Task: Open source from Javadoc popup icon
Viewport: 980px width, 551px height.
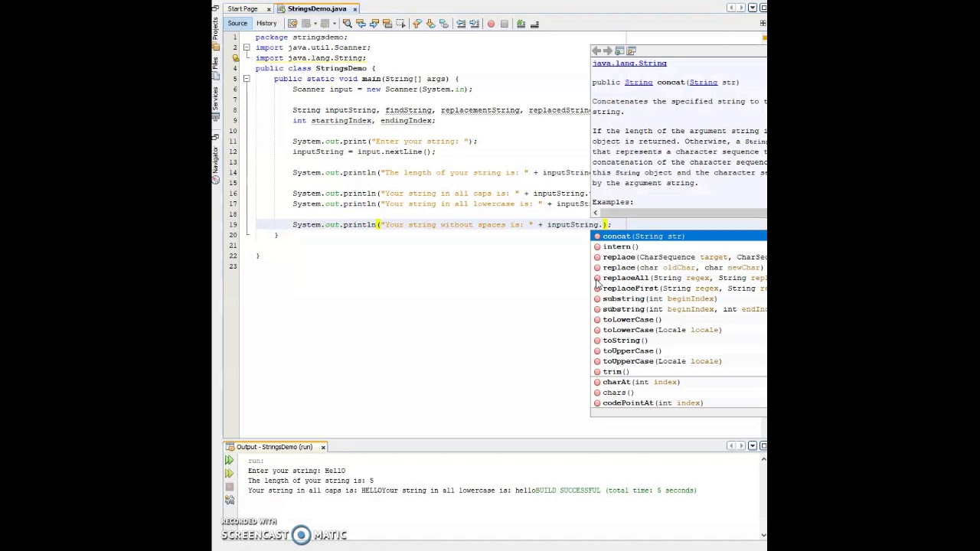Action: tap(631, 51)
